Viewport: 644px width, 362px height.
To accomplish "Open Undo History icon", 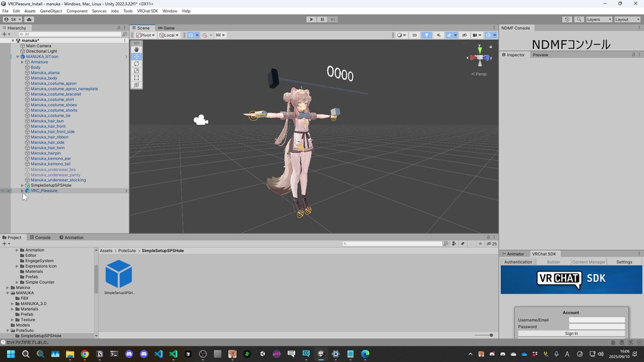I will point(568,19).
